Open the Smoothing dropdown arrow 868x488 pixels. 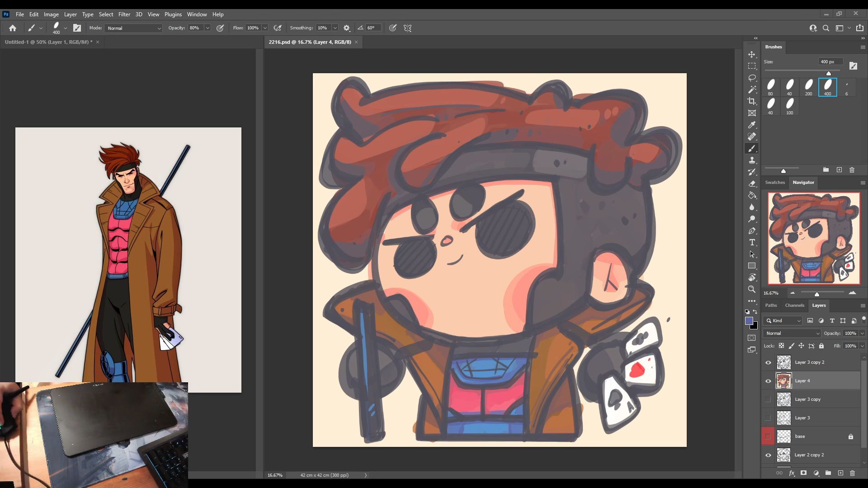pos(335,28)
